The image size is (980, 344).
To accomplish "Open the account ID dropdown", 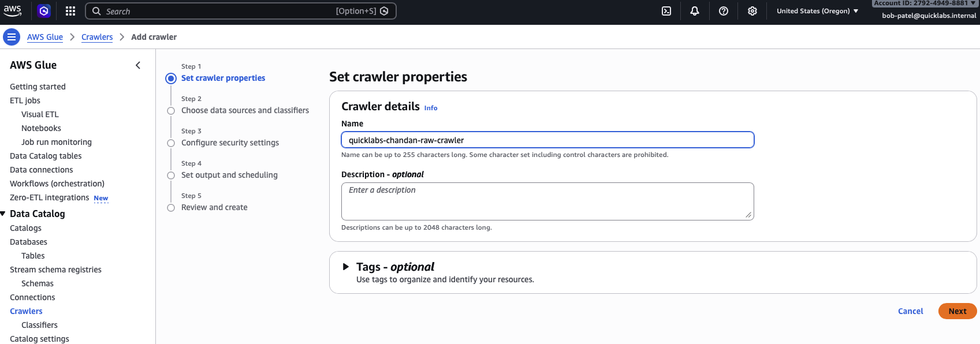I will point(925,3).
